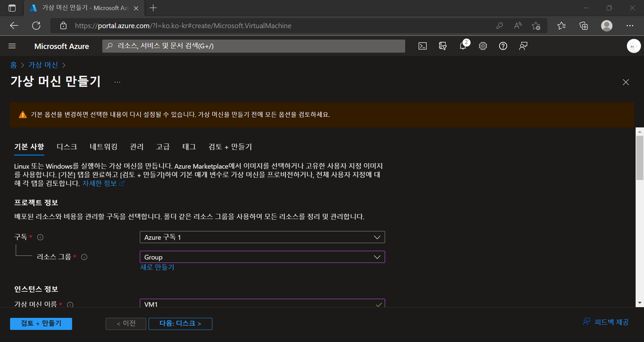Click the warning icon in the banner
The height and width of the screenshot is (342, 644).
point(23,115)
